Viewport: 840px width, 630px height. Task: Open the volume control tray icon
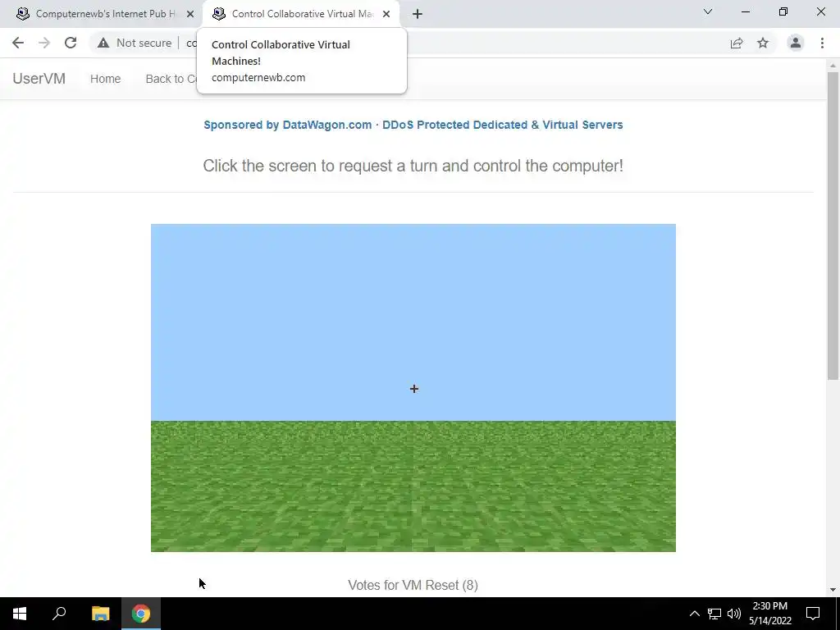click(734, 614)
